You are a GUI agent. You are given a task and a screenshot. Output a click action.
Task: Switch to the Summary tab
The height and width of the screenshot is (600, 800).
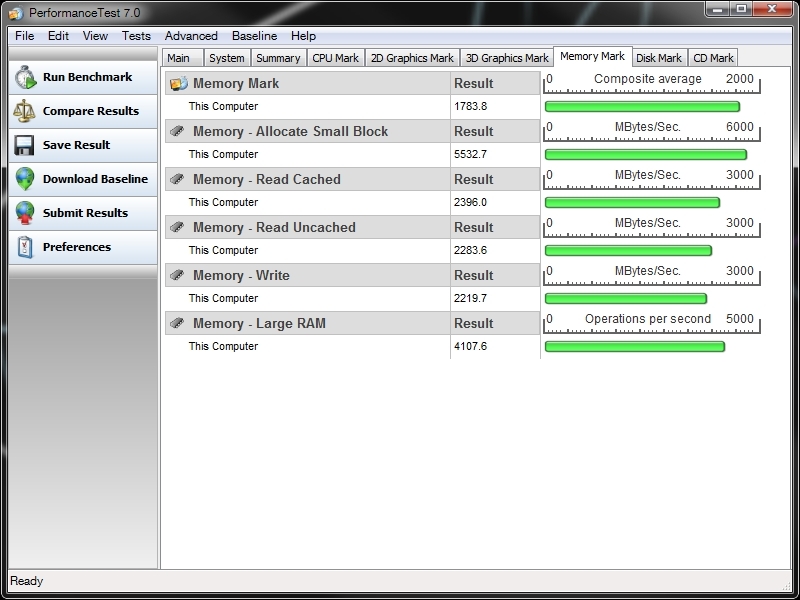point(278,58)
